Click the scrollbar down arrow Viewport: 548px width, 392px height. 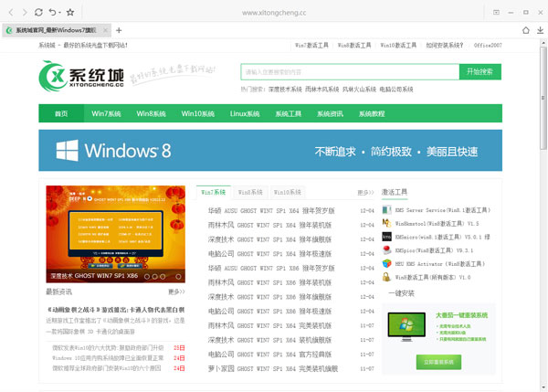tap(543, 387)
